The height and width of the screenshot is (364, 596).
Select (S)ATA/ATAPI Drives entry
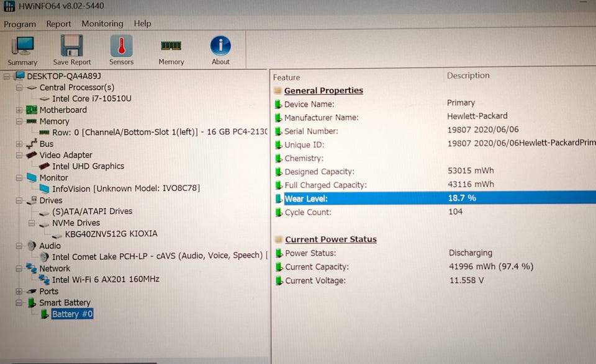tap(92, 211)
